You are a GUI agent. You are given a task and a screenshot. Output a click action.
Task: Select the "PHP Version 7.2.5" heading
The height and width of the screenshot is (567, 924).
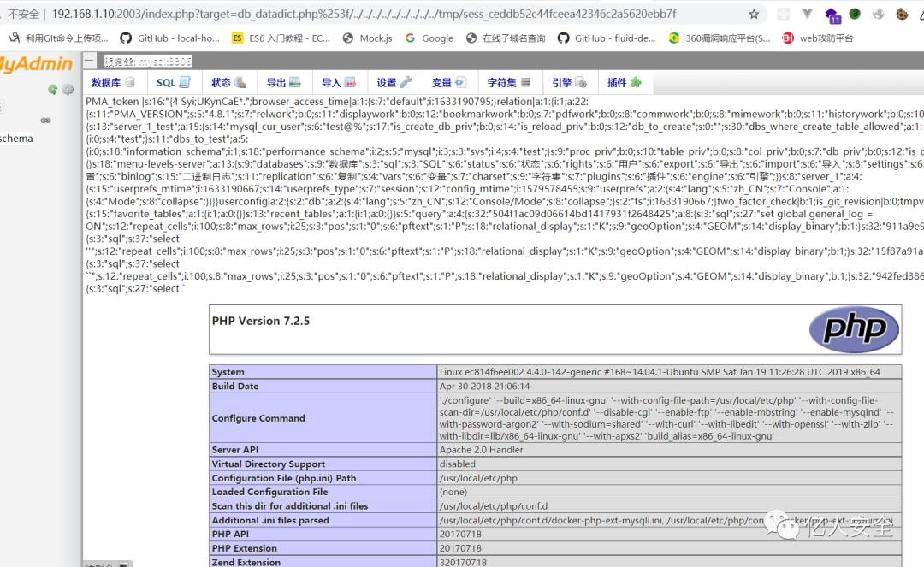tap(261, 321)
